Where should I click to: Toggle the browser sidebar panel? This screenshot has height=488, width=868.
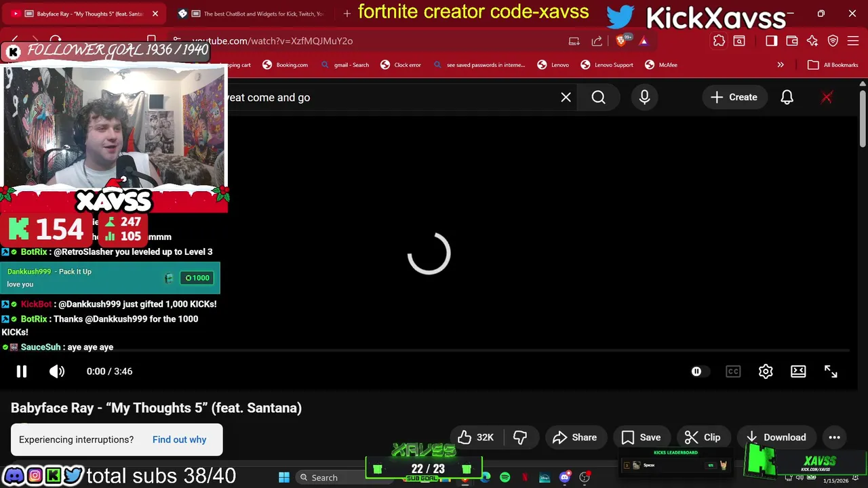pyautogui.click(x=772, y=41)
